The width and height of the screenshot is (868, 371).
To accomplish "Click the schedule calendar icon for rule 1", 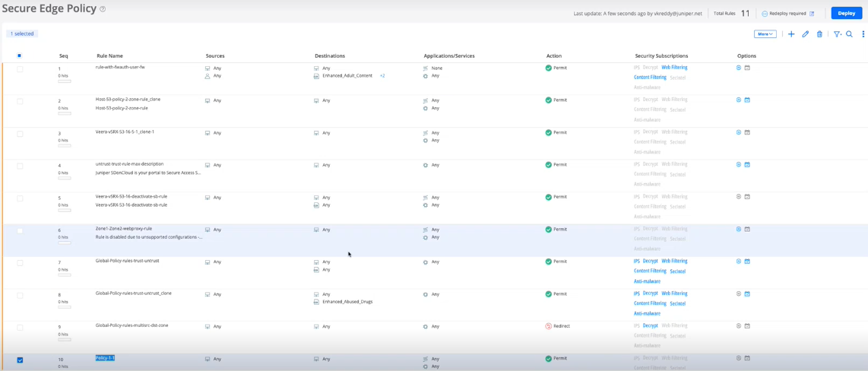I will pos(747,68).
